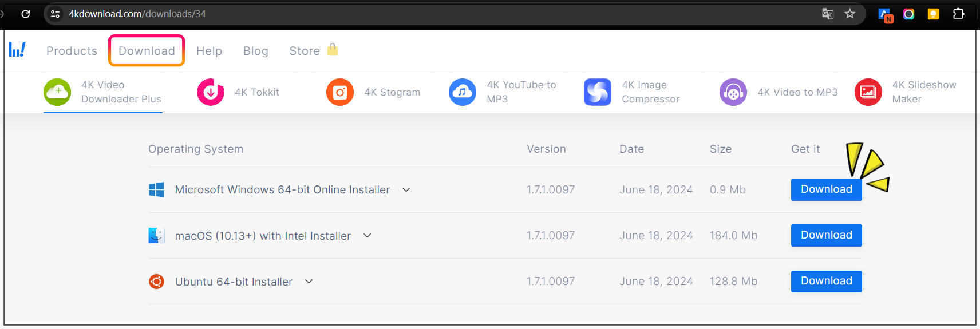Click version 1.7.1.0097 in the Windows row
Image resolution: width=980 pixels, height=329 pixels.
[x=551, y=189]
